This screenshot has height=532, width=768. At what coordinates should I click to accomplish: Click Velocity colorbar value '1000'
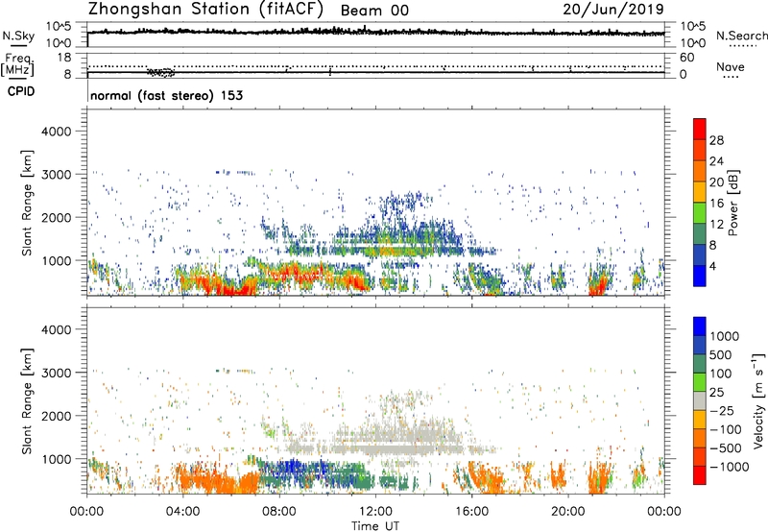tap(725, 336)
